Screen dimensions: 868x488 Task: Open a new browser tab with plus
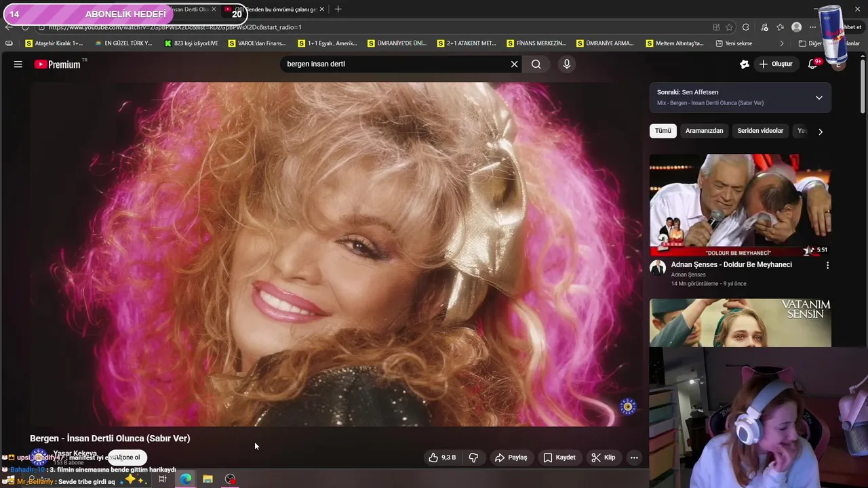point(338,9)
